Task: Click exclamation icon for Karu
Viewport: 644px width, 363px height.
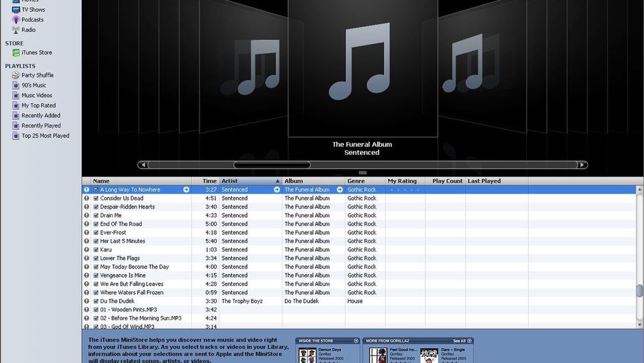Action: click(87, 249)
